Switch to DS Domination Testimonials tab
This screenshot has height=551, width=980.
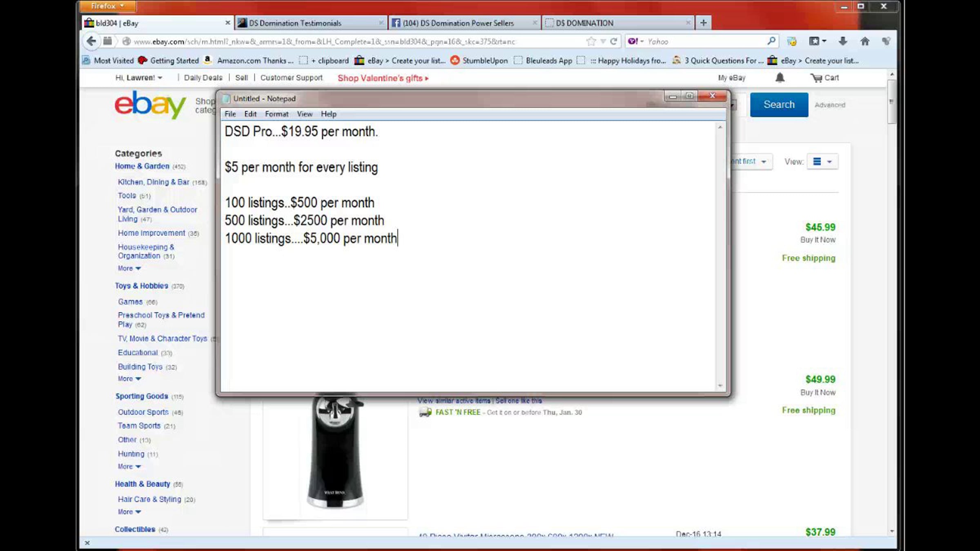coord(295,23)
